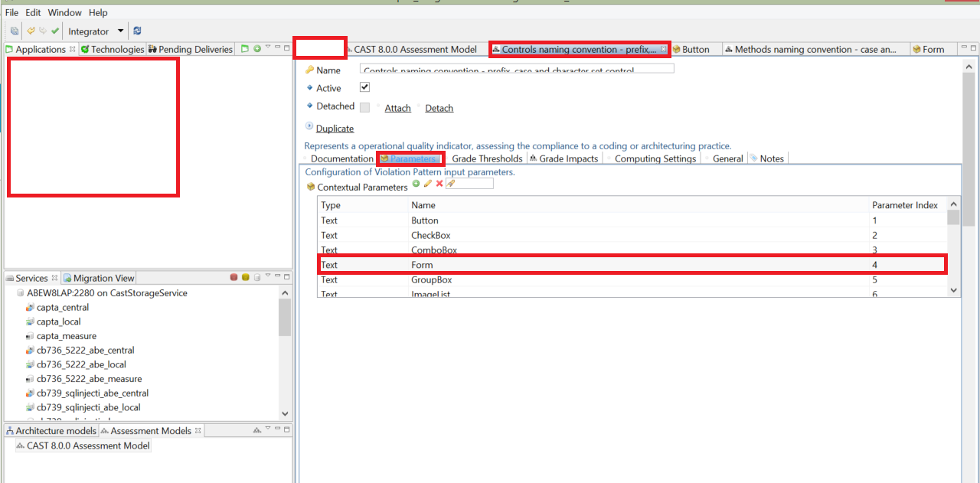
Task: Open the File menu
Action: pos(11,12)
